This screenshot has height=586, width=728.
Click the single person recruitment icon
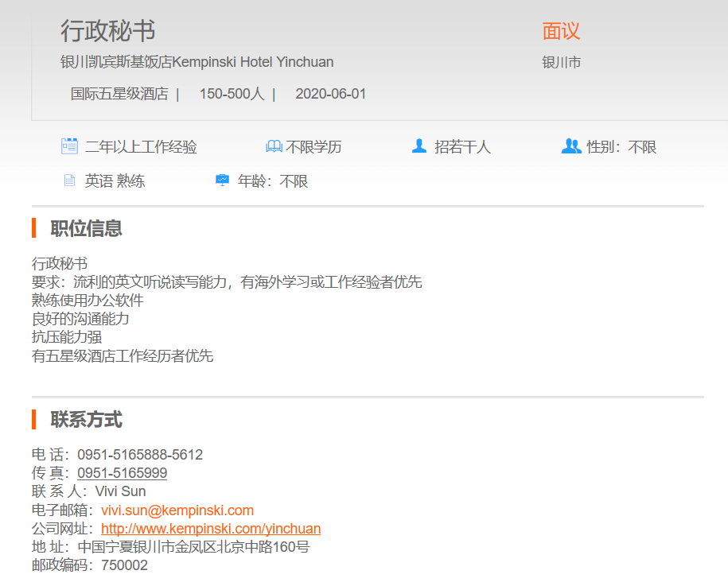pyautogui.click(x=419, y=146)
